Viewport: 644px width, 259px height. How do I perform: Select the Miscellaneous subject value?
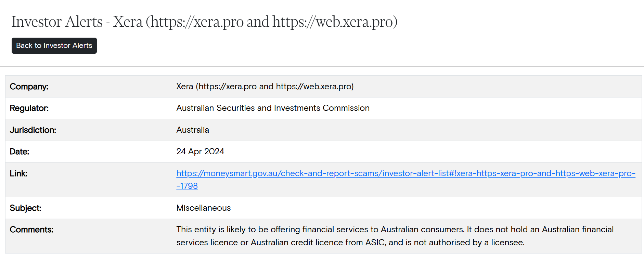(204, 208)
